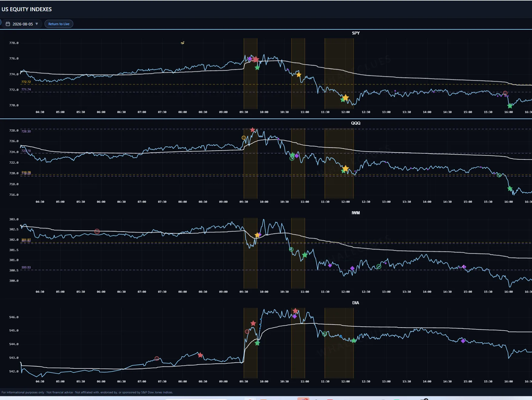Click the green circle near 12:50 on IWM
Viewport: 532px width, 400px height.
[379, 267]
